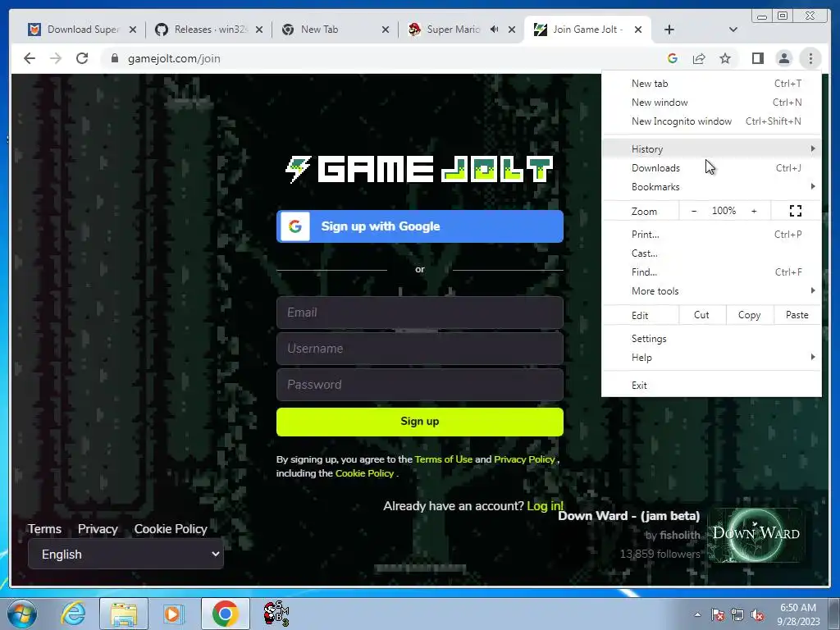This screenshot has height=630, width=840.
Task: Click the SMB3 Mario game taskbar icon
Action: (x=276, y=614)
